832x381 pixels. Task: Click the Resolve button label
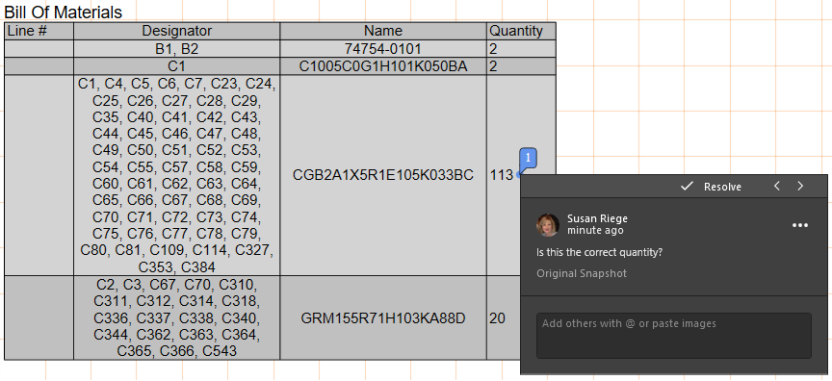[x=722, y=187]
